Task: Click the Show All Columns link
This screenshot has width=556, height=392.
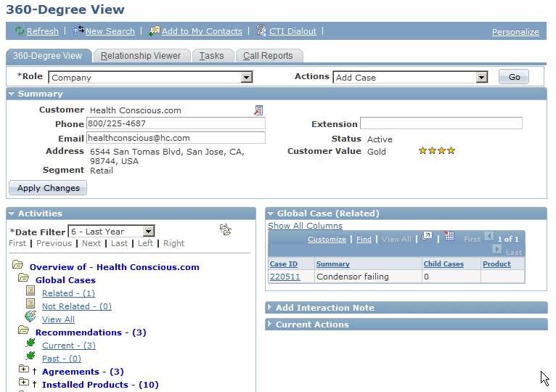Action: (305, 226)
